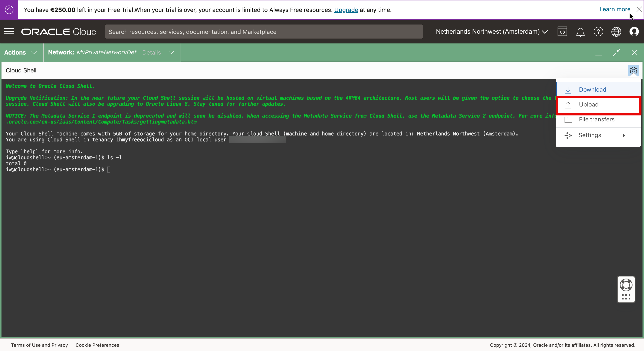644x351 pixels.
Task: Expand the Settings submenu arrow
Action: [x=624, y=135]
